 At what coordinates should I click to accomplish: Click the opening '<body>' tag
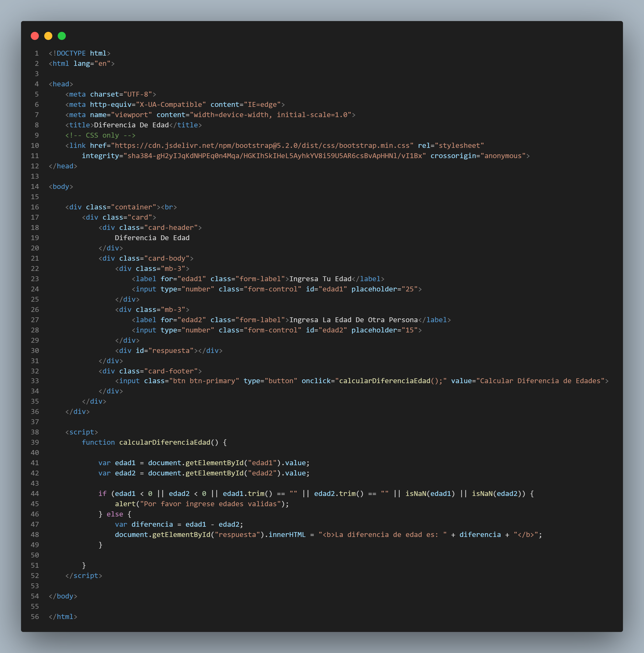(61, 186)
